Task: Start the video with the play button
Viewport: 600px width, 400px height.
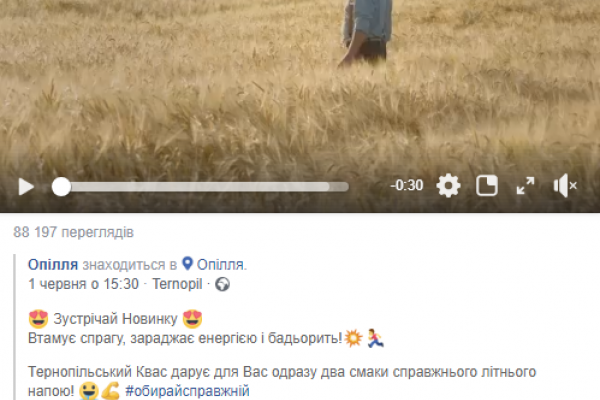Action: (26, 187)
